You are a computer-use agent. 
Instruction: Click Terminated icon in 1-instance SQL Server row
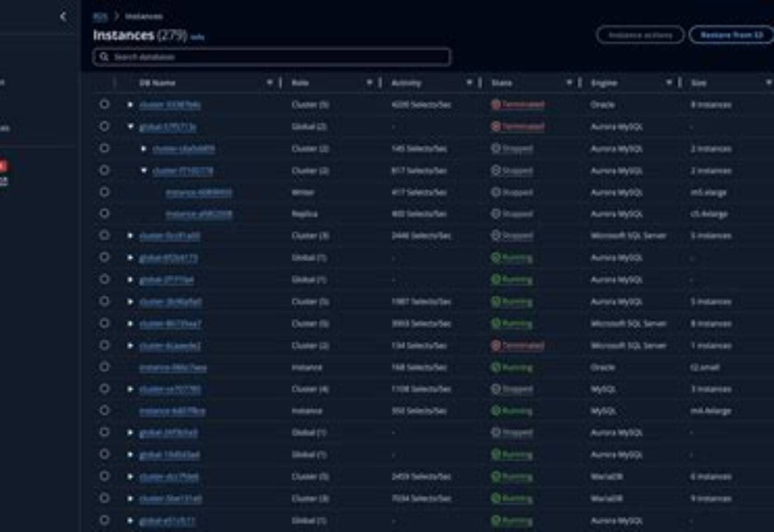496,345
